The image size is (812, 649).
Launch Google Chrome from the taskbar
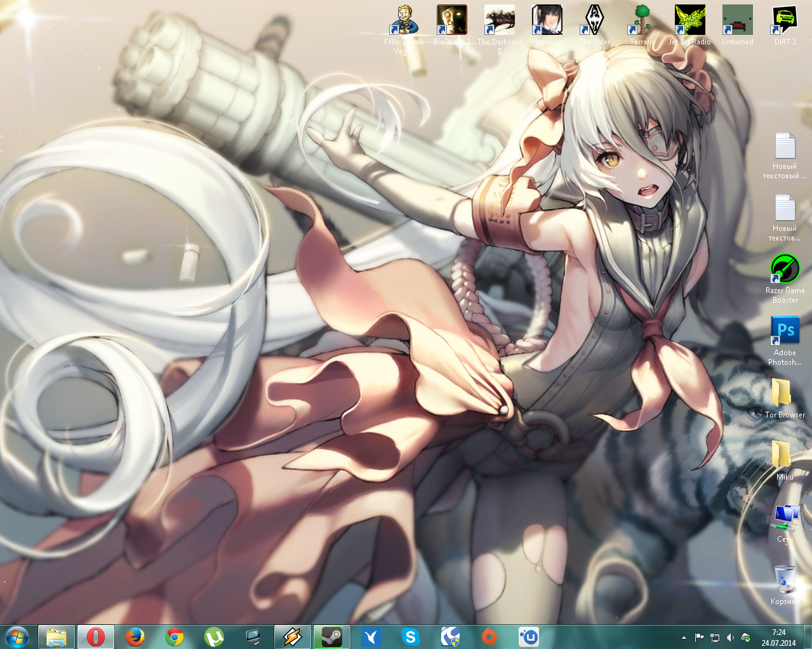(x=175, y=636)
